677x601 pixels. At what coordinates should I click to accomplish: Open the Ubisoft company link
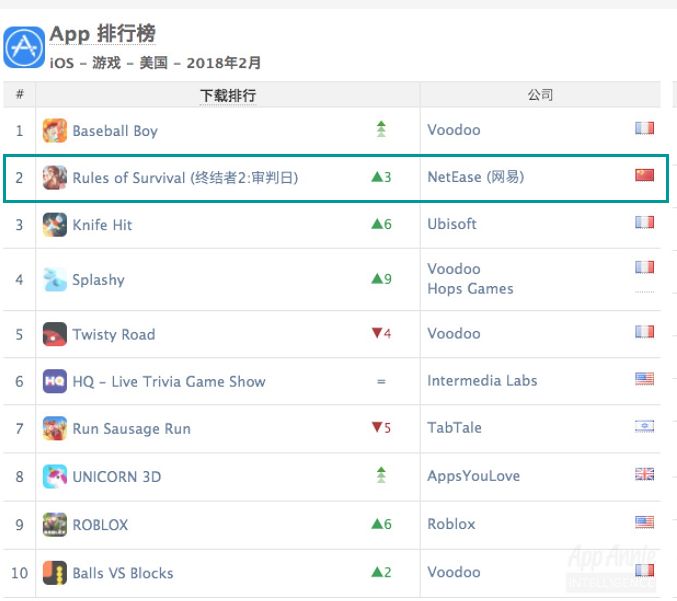452,224
